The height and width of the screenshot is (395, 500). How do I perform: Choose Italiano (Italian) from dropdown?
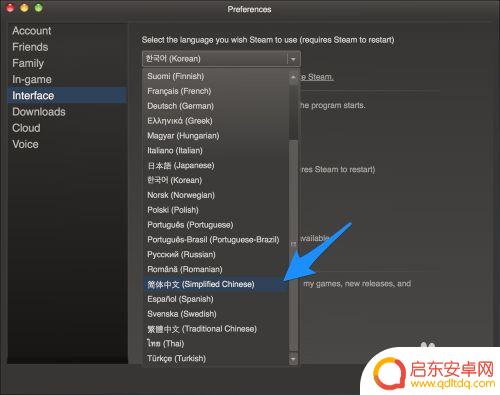[216, 150]
